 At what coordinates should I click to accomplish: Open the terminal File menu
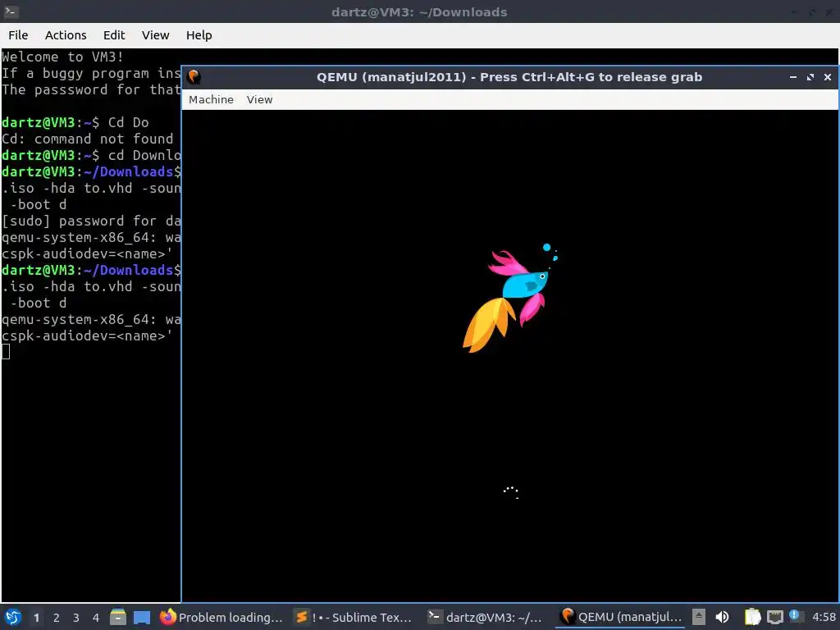(x=18, y=35)
